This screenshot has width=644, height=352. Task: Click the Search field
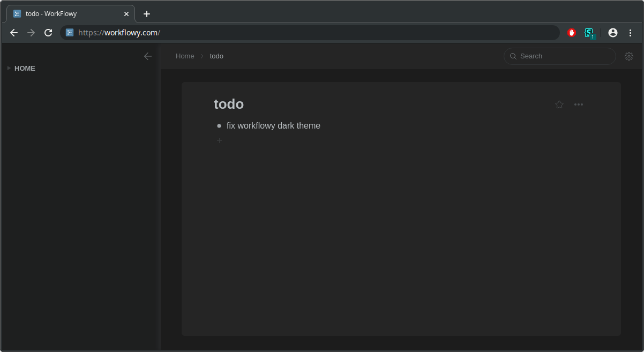(563, 56)
